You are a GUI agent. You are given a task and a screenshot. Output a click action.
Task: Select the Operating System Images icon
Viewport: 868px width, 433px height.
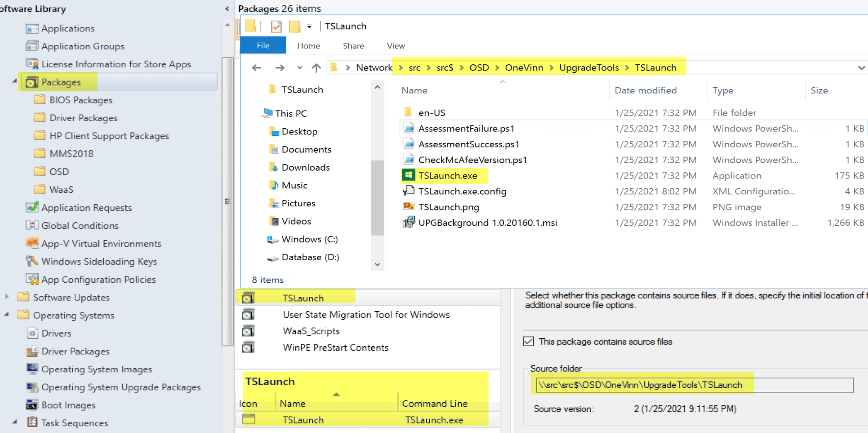coord(32,369)
